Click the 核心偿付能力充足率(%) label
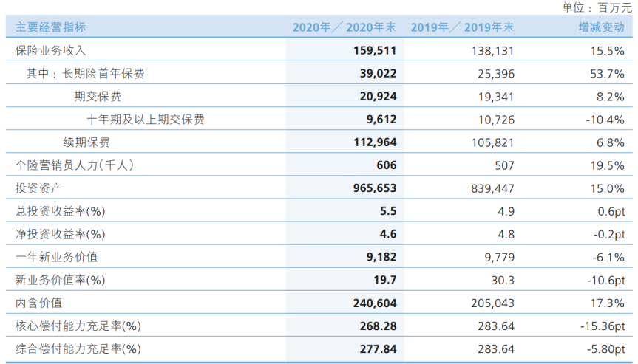This screenshot has width=638, height=364. coord(78,326)
